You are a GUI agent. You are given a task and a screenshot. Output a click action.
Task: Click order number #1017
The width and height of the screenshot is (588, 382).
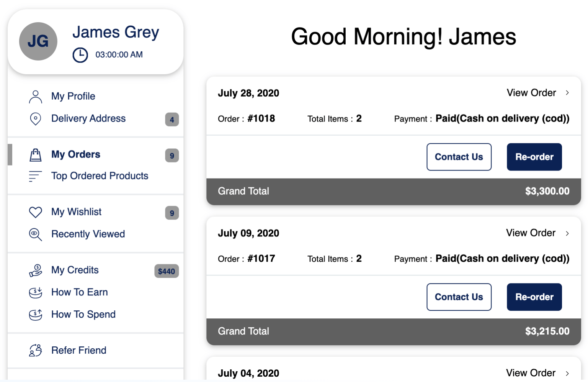coord(261,259)
